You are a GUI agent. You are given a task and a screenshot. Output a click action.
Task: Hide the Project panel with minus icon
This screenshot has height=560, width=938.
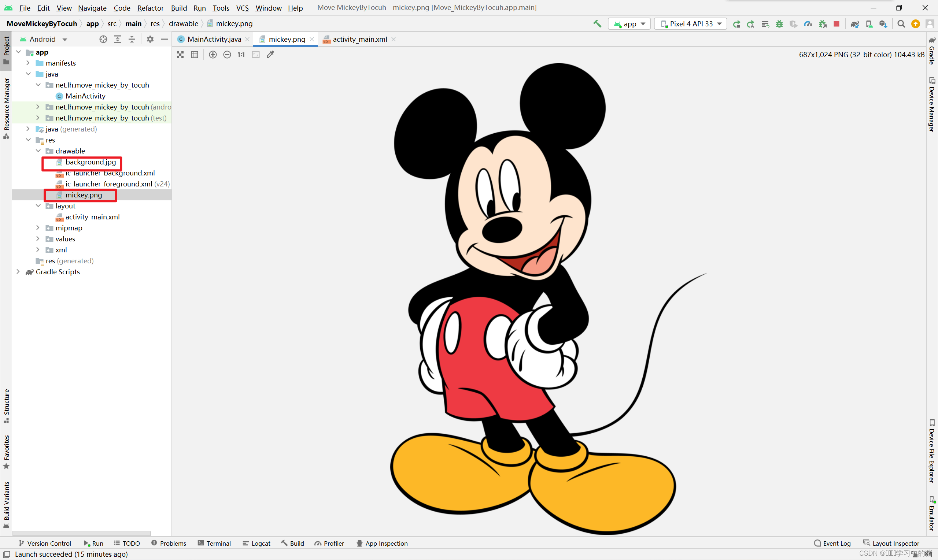165,39
